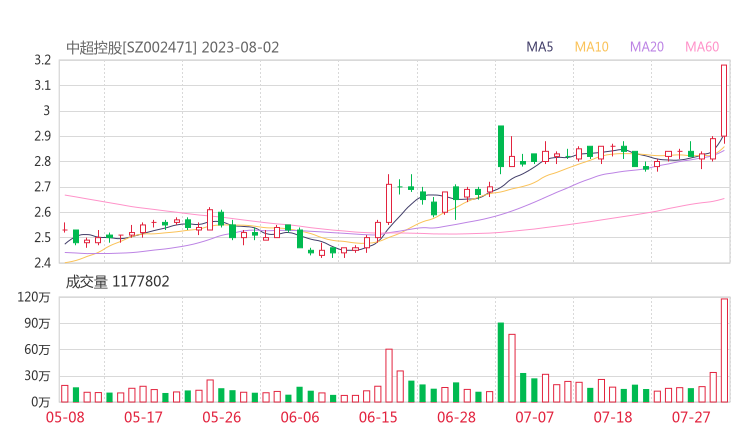740x440 pixels.
Task: Click the 06-06 date axis label
Action: point(300,417)
